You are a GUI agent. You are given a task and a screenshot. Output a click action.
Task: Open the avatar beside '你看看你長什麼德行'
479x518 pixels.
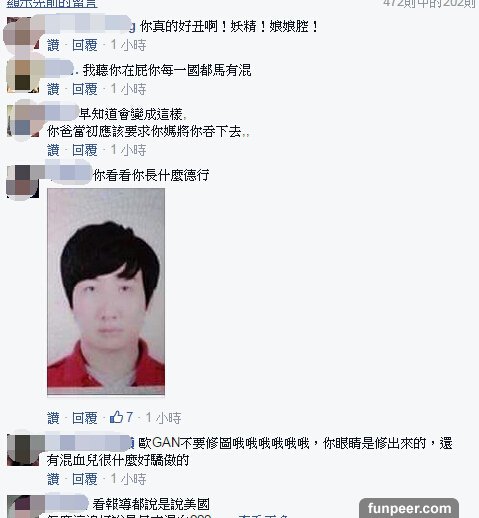click(x=23, y=182)
